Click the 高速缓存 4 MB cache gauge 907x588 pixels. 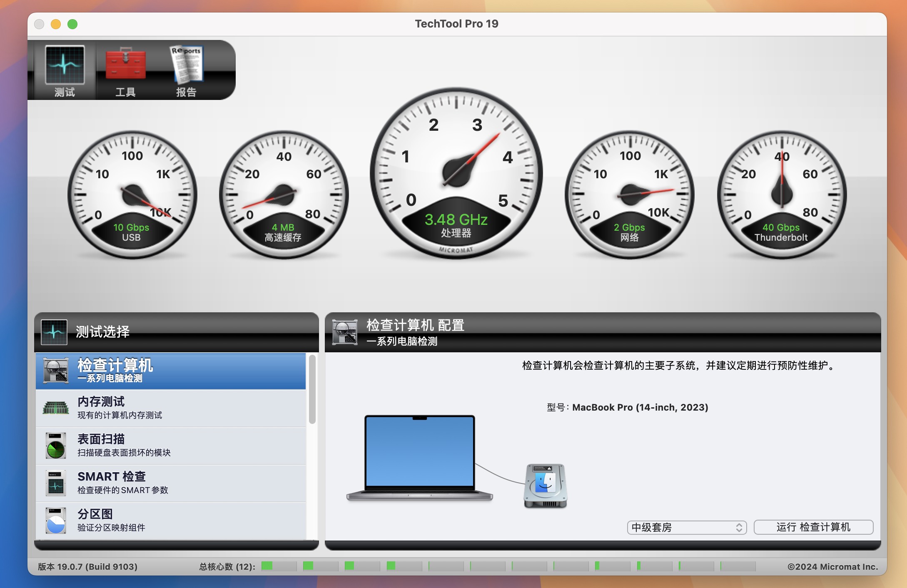tap(284, 195)
